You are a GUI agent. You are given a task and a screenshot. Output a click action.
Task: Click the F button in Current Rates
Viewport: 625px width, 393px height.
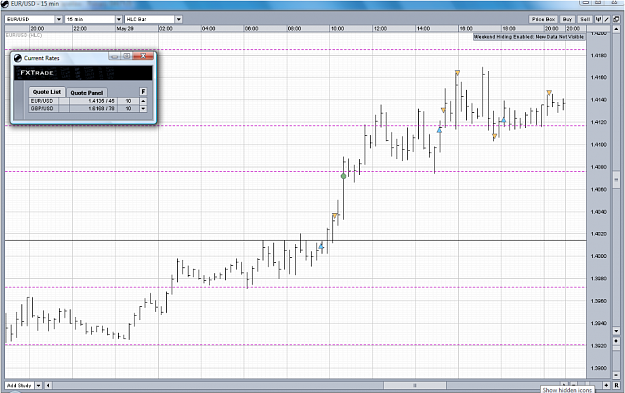(143, 92)
